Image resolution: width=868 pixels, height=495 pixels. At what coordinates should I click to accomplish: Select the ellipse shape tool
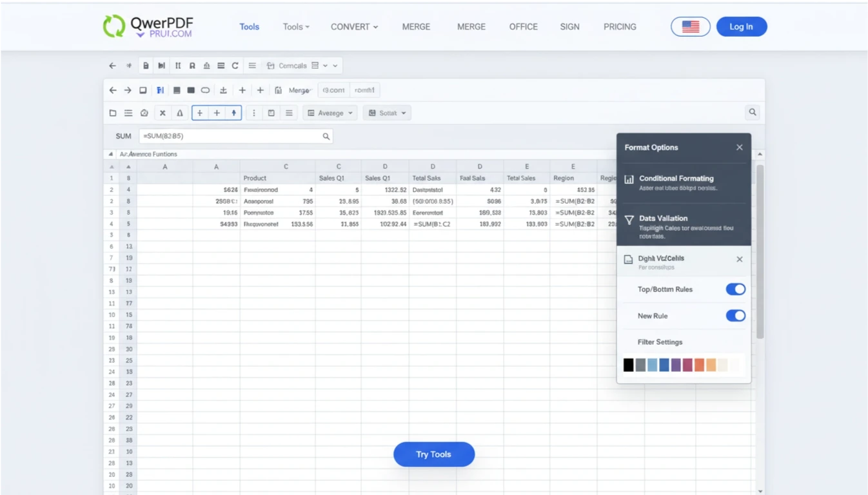pyautogui.click(x=205, y=90)
